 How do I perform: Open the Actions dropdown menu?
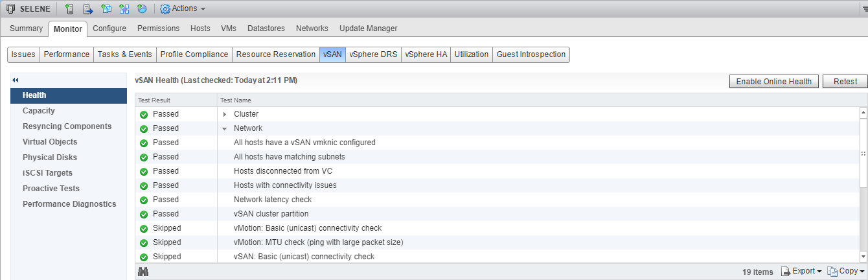[x=183, y=9]
